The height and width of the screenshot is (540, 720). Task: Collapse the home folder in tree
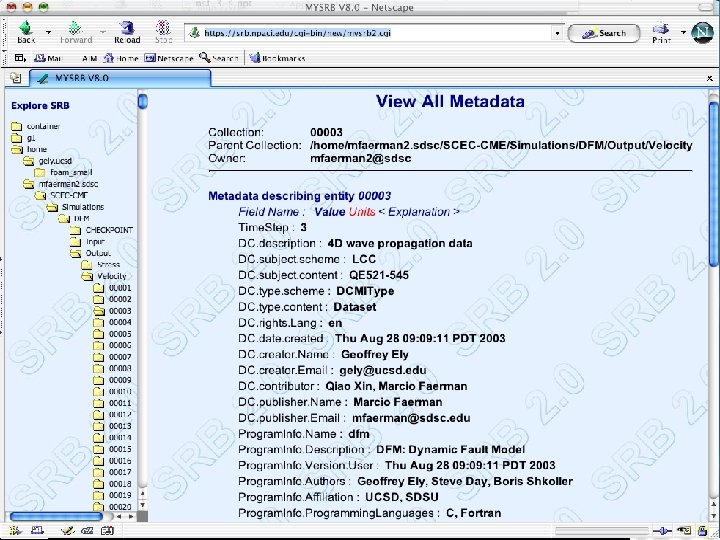coord(17,149)
